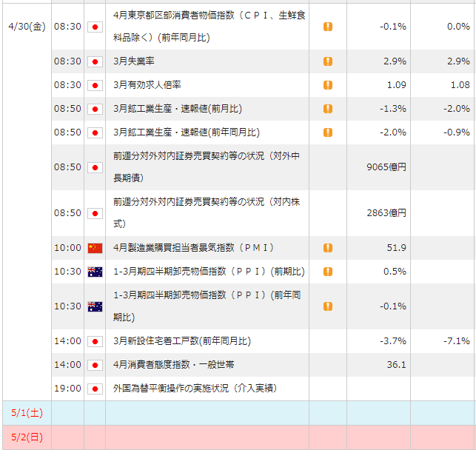Screen dimensions: 476x450
Task: Click the 1.08 forecast for 有効求人倍率
Action: (460, 85)
